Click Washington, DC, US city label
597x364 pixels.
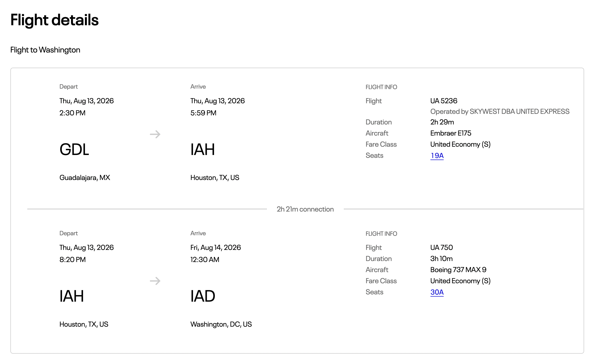221,324
